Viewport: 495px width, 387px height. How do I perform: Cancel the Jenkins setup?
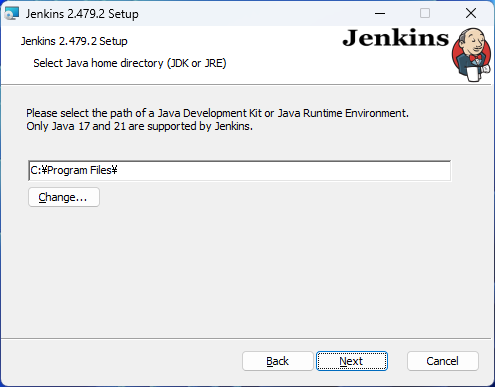click(443, 361)
